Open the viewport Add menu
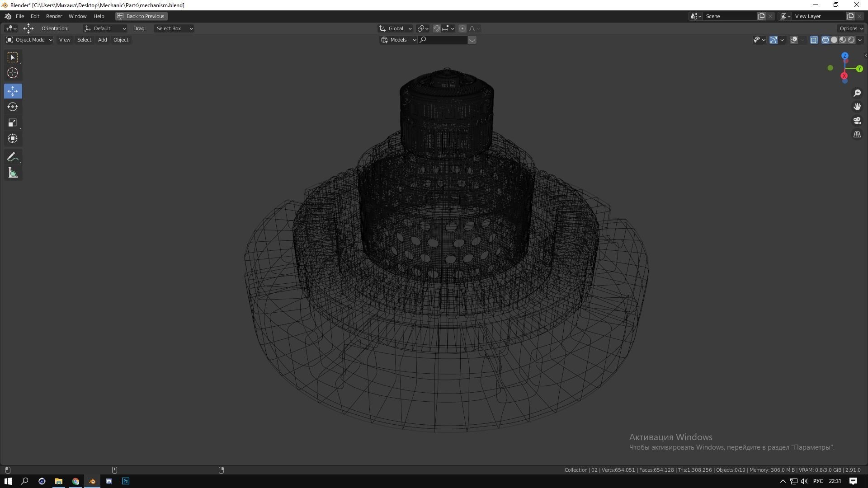The width and height of the screenshot is (868, 488). click(103, 40)
